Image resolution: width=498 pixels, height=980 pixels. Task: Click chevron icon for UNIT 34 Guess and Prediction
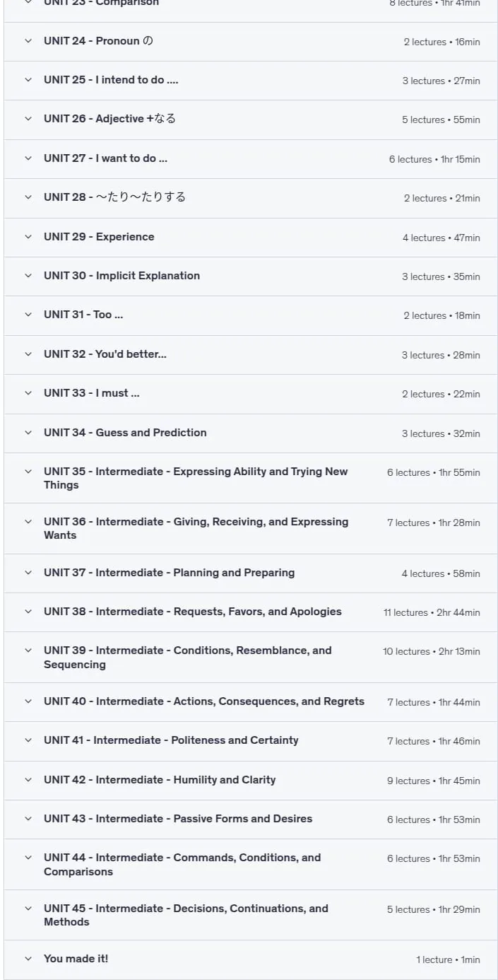click(28, 433)
